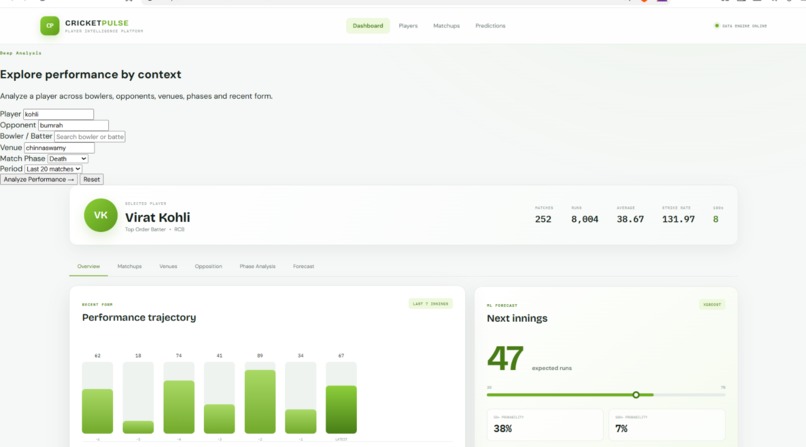Click the Bowler / Batter search field
Screen dimensions: 806x447
coord(89,137)
